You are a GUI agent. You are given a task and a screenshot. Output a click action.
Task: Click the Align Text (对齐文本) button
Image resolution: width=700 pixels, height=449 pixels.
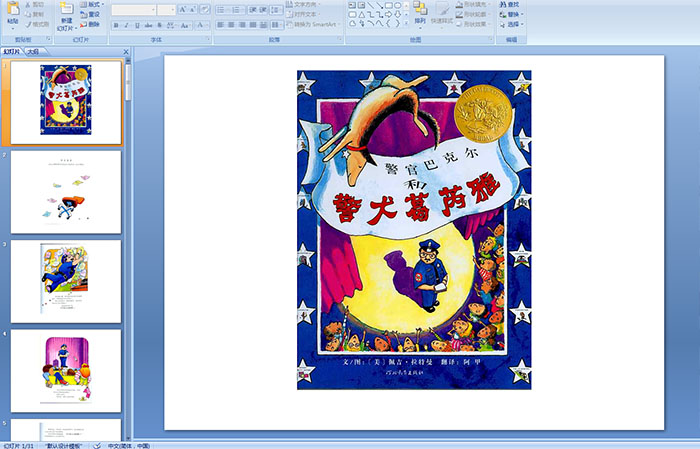304,14
